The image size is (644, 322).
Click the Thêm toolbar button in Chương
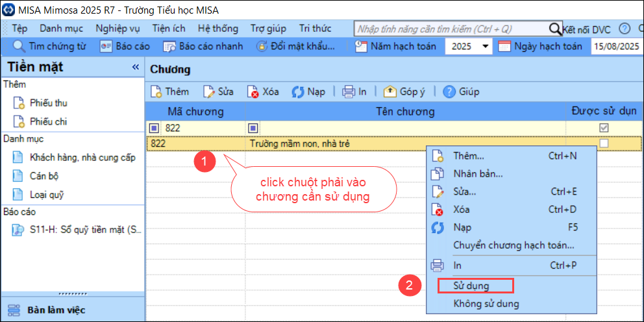pyautogui.click(x=169, y=91)
